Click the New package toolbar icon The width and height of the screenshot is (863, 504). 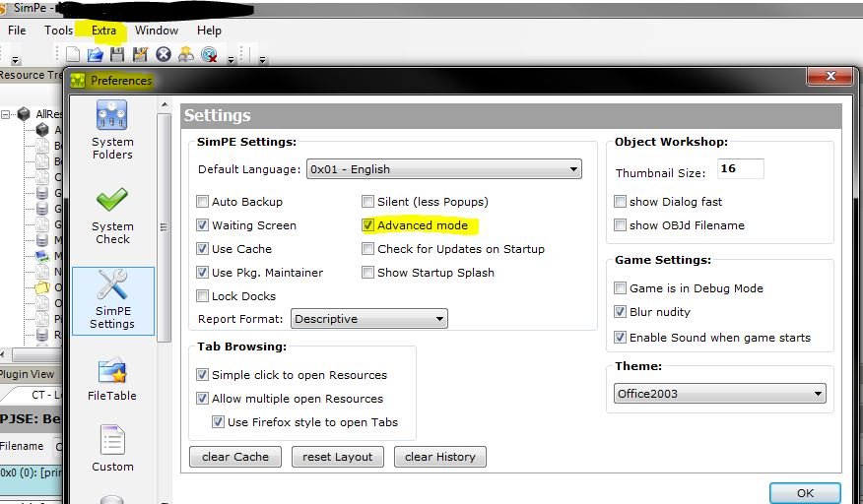[x=74, y=55]
